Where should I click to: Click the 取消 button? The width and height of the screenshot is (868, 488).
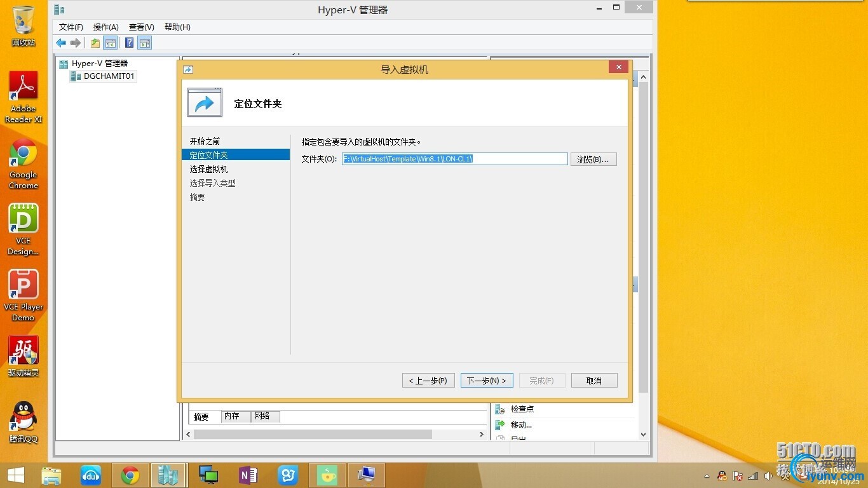point(594,381)
